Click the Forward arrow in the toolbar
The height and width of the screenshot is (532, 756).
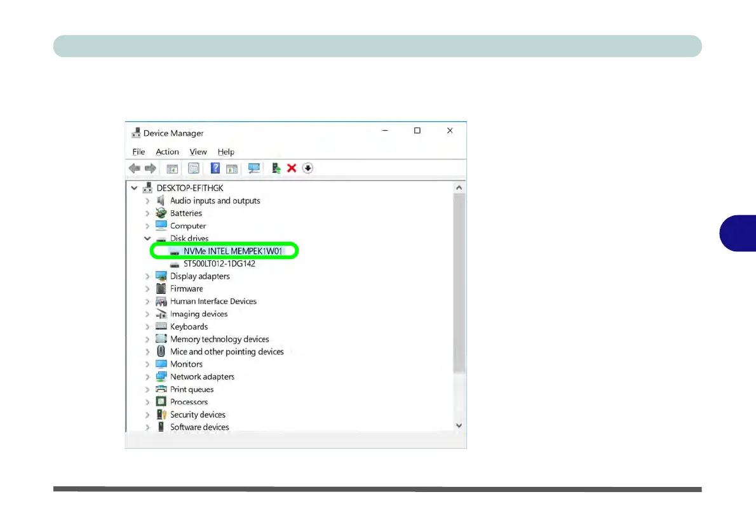(x=151, y=168)
